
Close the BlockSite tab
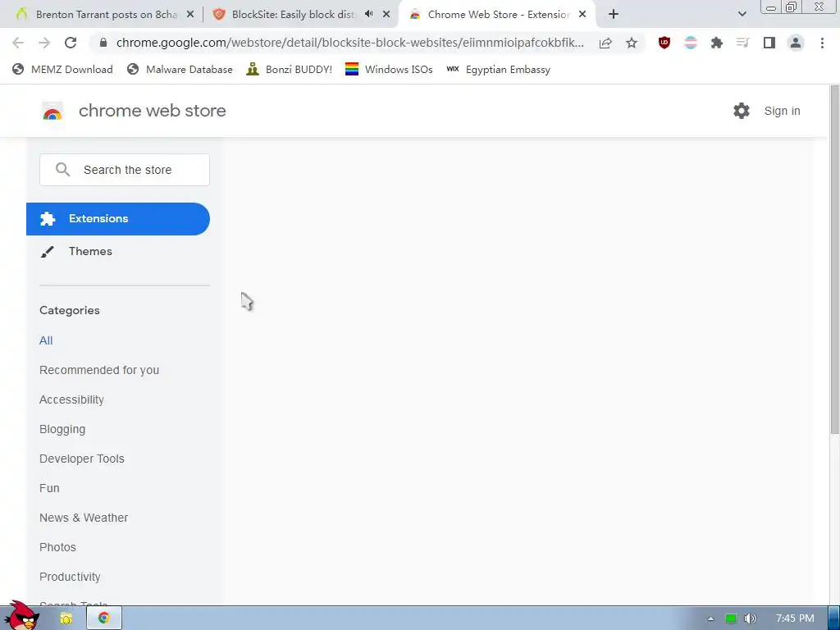(x=386, y=15)
